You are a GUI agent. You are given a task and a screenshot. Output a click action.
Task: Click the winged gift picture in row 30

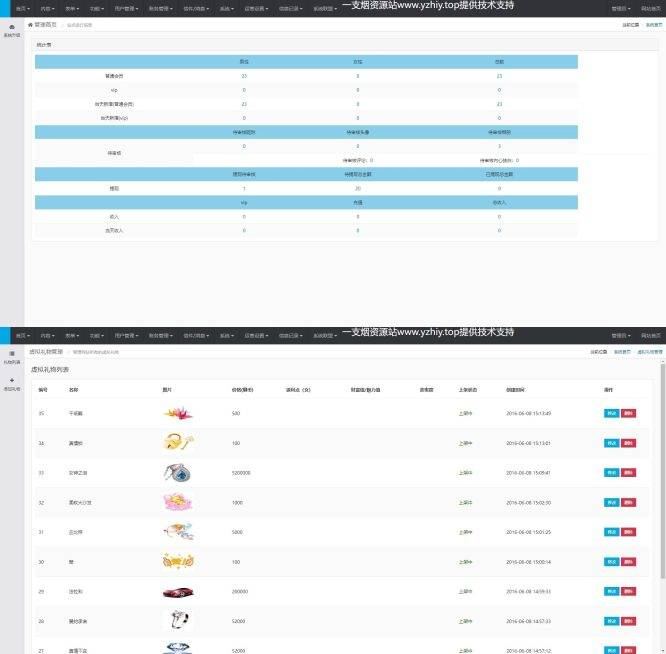tap(177, 562)
